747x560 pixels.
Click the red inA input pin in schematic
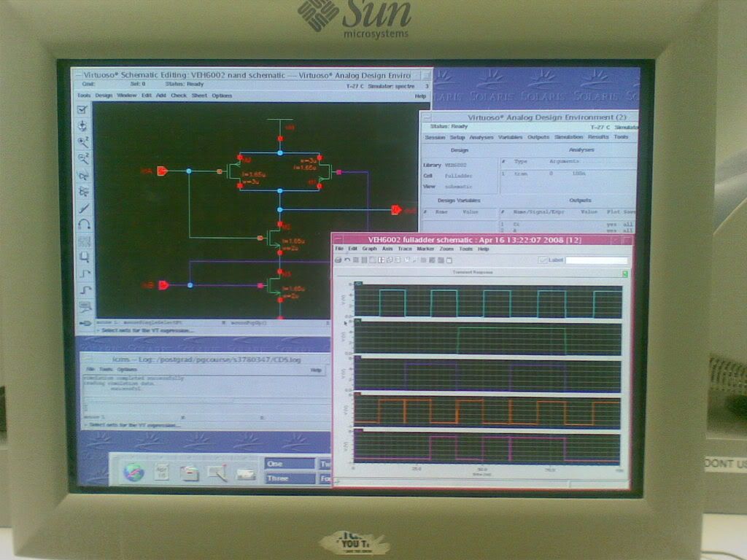click(162, 171)
